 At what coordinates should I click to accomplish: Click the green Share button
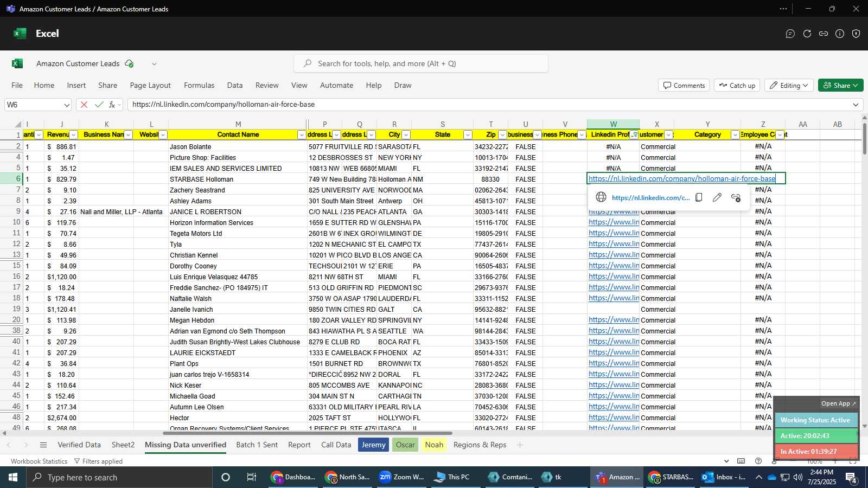840,85
